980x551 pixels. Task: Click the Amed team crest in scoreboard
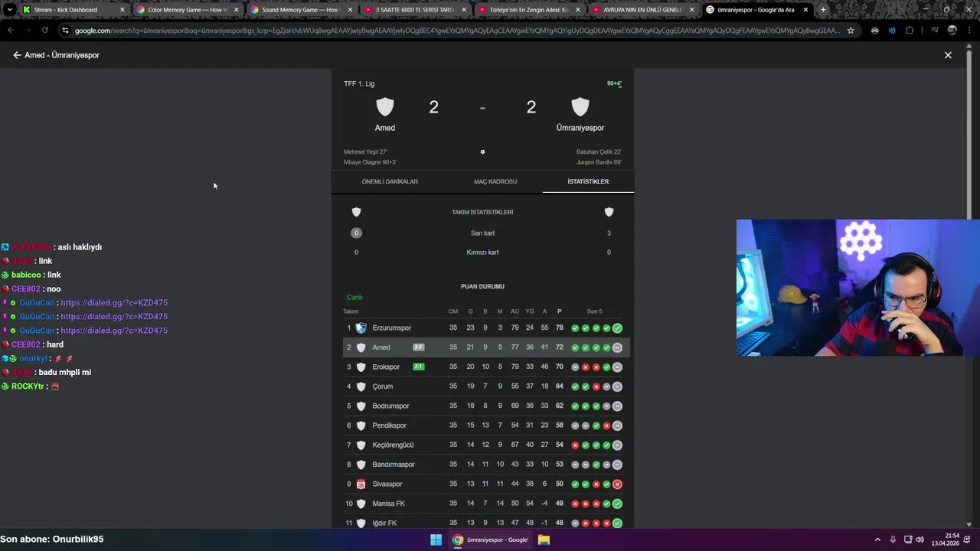point(385,107)
